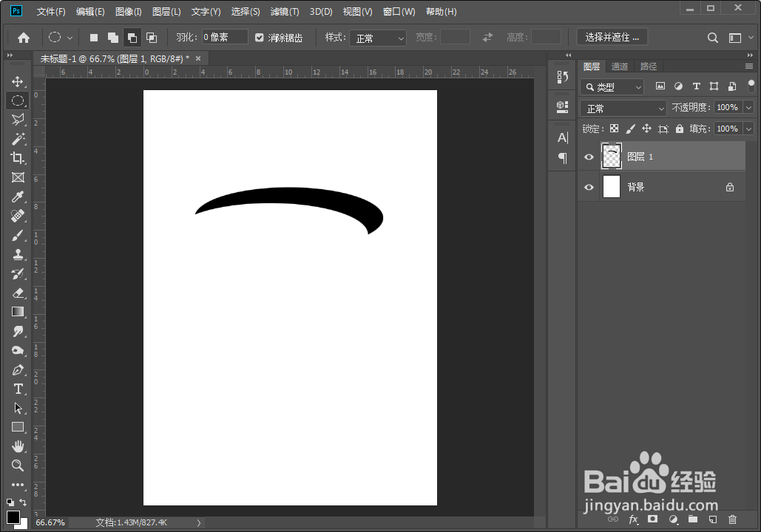Image resolution: width=761 pixels, height=532 pixels.
Task: Toggle the anti-alias checkbox
Action: click(259, 38)
